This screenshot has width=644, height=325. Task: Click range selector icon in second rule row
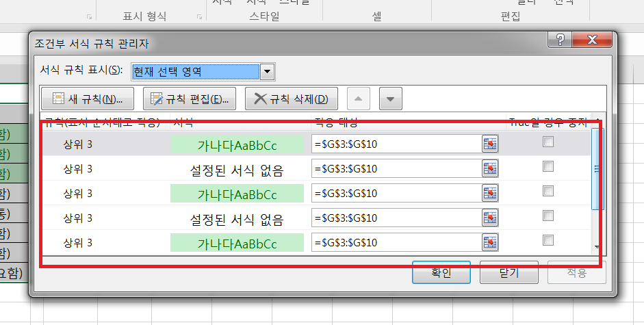(x=490, y=168)
